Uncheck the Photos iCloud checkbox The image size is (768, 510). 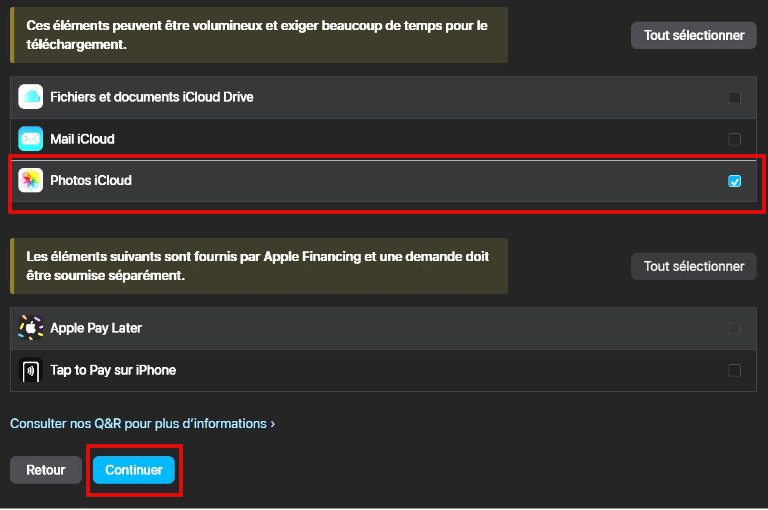pos(735,181)
